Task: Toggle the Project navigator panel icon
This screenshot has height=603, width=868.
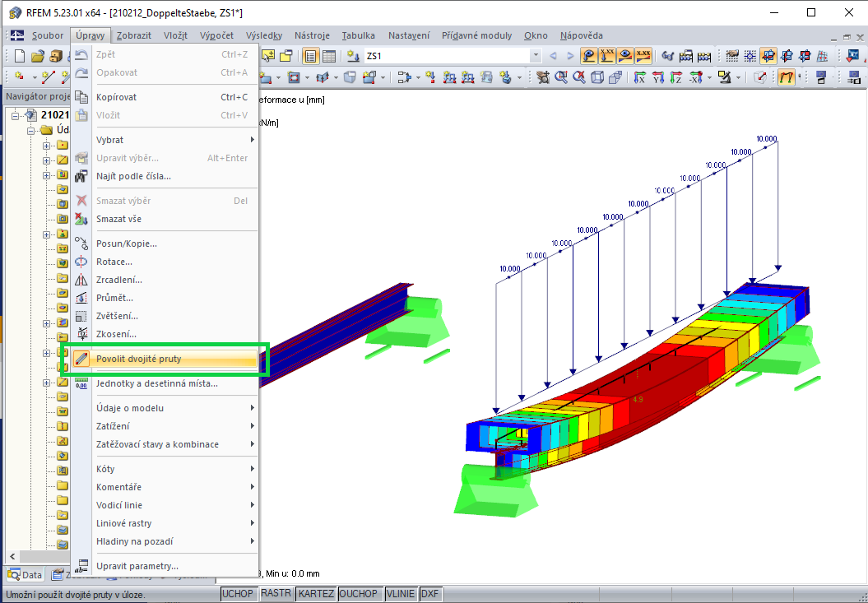Action: [x=310, y=55]
